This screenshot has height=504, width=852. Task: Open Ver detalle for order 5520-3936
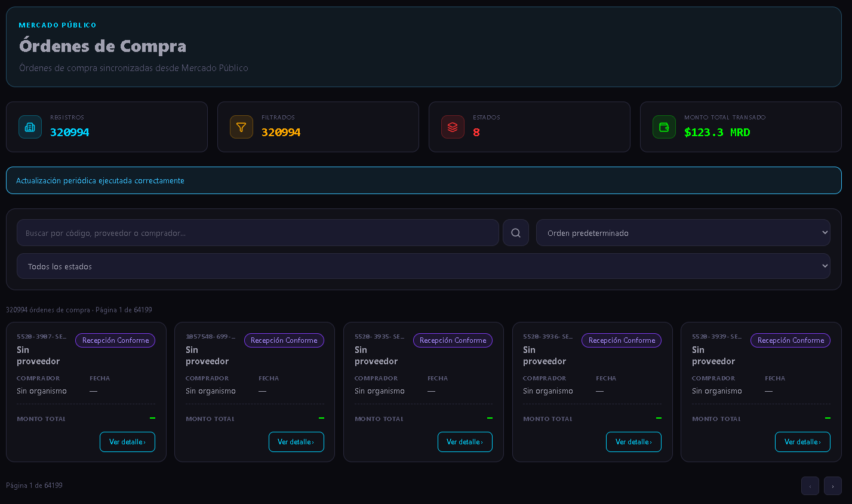tap(633, 442)
